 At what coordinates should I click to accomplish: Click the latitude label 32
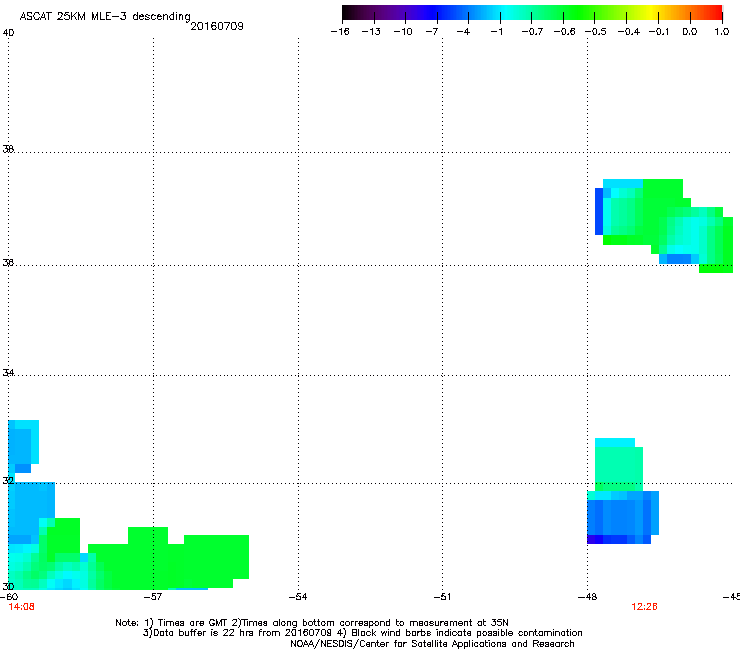[8, 481]
